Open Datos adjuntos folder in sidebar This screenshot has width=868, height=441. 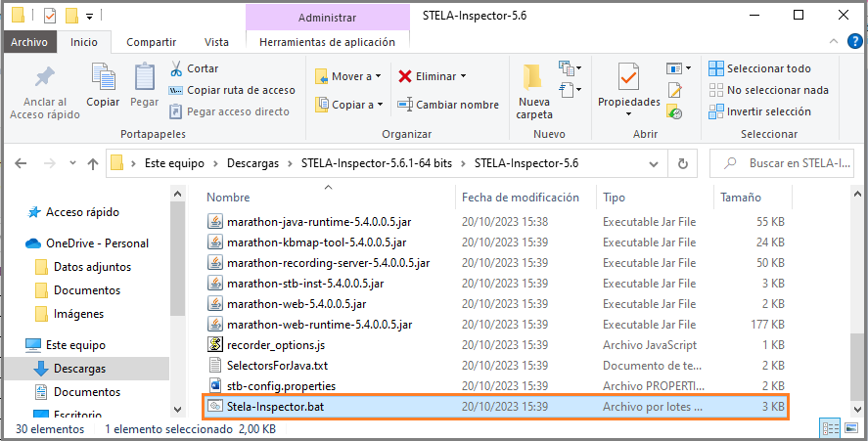click(92, 267)
